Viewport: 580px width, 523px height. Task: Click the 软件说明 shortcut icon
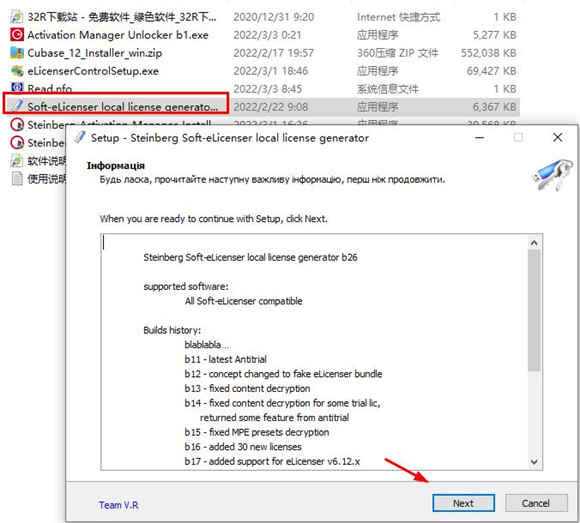(x=17, y=161)
